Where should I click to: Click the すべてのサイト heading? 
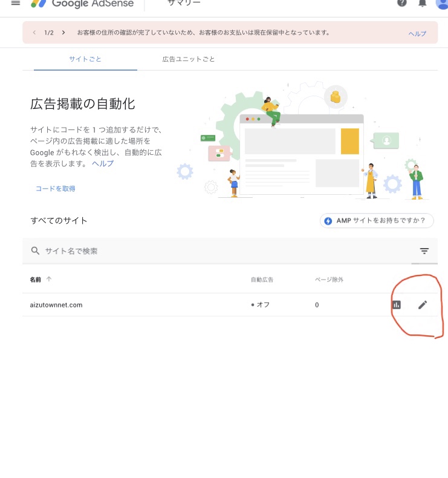click(59, 220)
